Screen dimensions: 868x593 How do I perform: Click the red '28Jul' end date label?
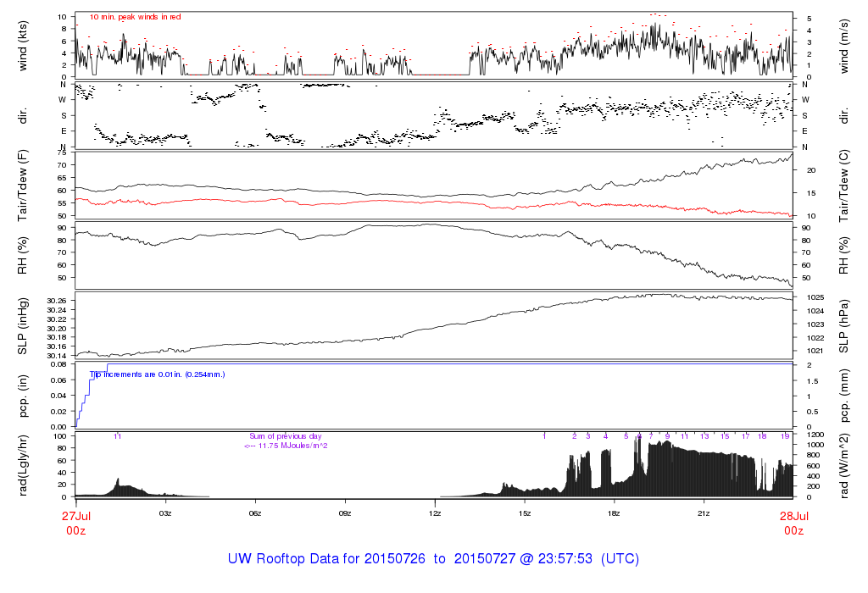click(793, 516)
